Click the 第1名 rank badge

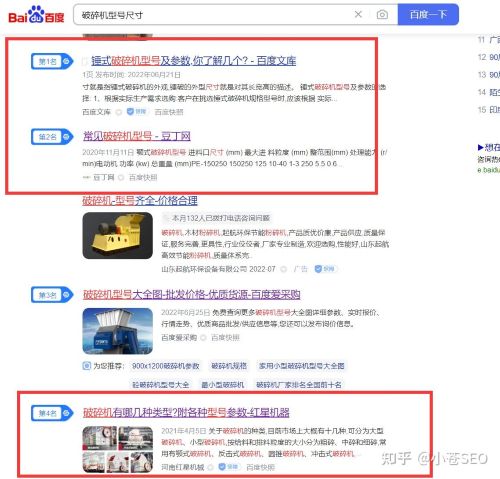[52, 61]
